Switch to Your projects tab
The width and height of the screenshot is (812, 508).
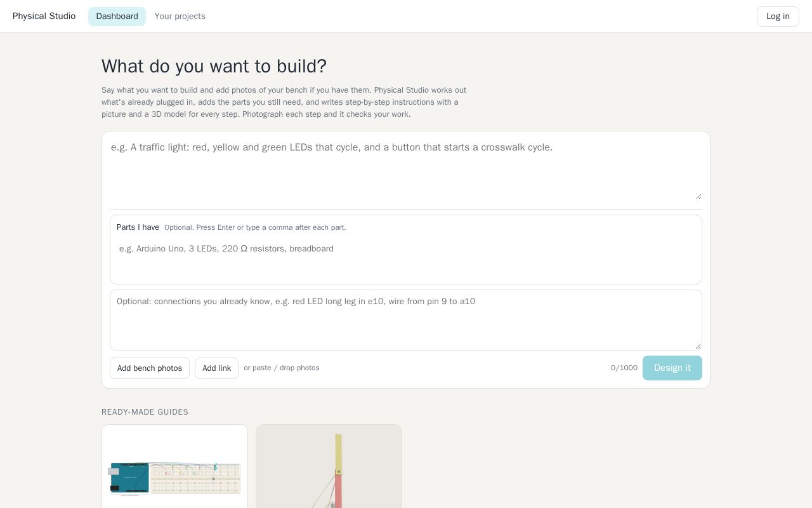tap(180, 17)
